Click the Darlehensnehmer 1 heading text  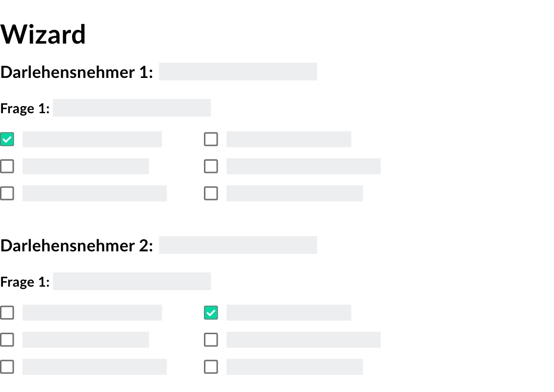76,73
